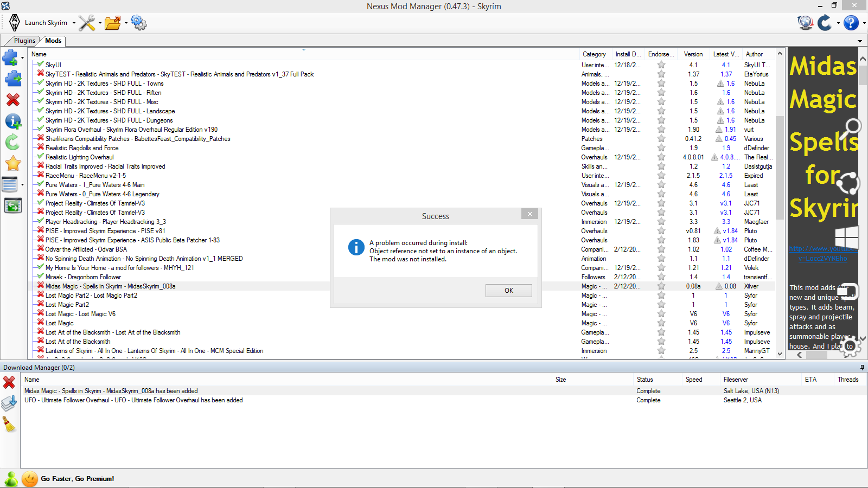Open the Windows charms Search icon
The width and height of the screenshot is (868, 488).
point(850,129)
